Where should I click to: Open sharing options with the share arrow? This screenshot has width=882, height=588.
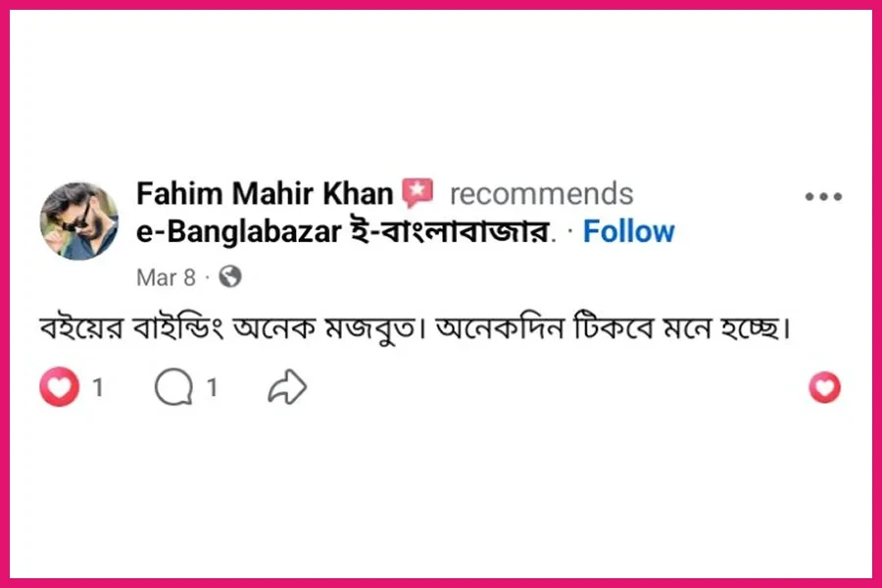click(285, 387)
